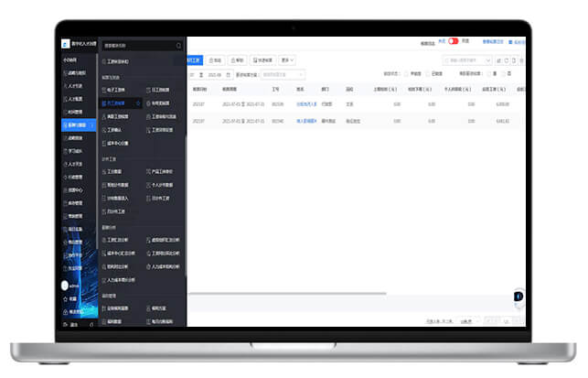
Task: Click the 导出 button in the toolbar
Action: pos(215,60)
